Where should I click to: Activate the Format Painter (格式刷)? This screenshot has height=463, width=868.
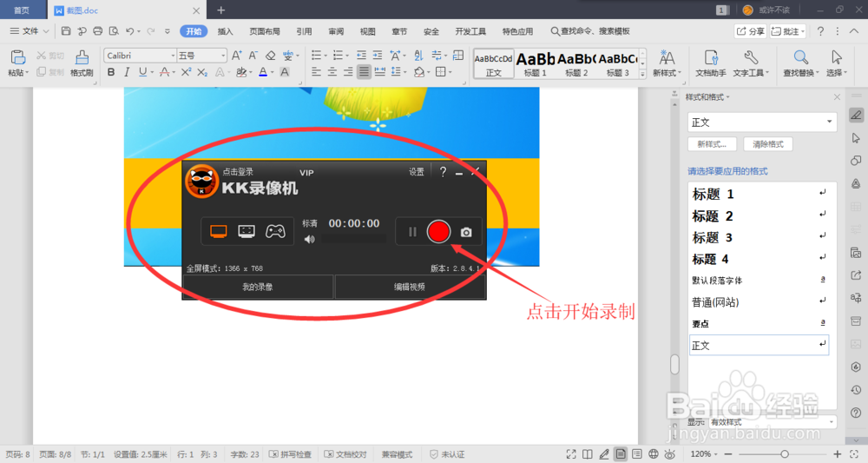click(82, 63)
